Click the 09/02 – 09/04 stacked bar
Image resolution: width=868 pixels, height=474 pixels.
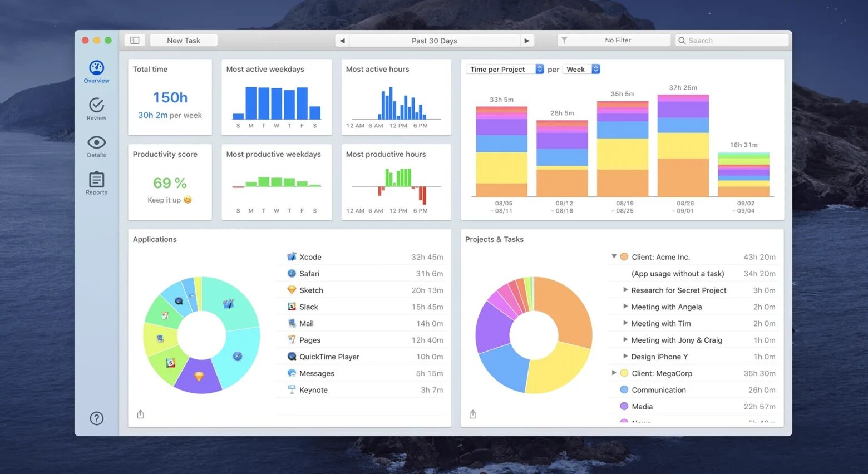pyautogui.click(x=744, y=175)
